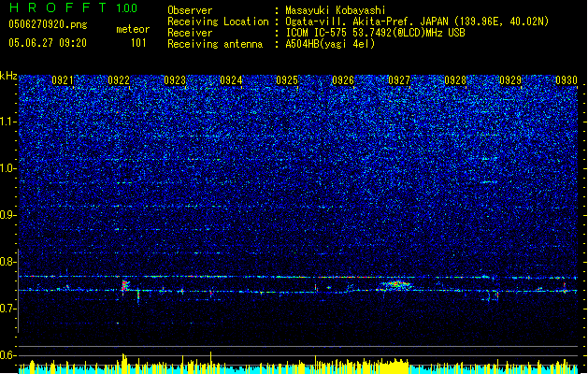Click the date stamp 05.06.27 09:20
The image size is (588, 374).
coord(48,43)
